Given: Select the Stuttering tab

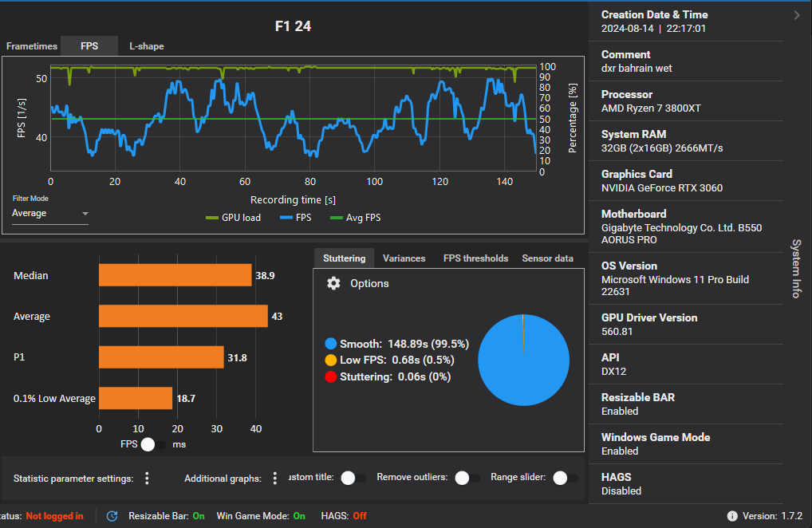Looking at the screenshot, I should click(x=344, y=258).
